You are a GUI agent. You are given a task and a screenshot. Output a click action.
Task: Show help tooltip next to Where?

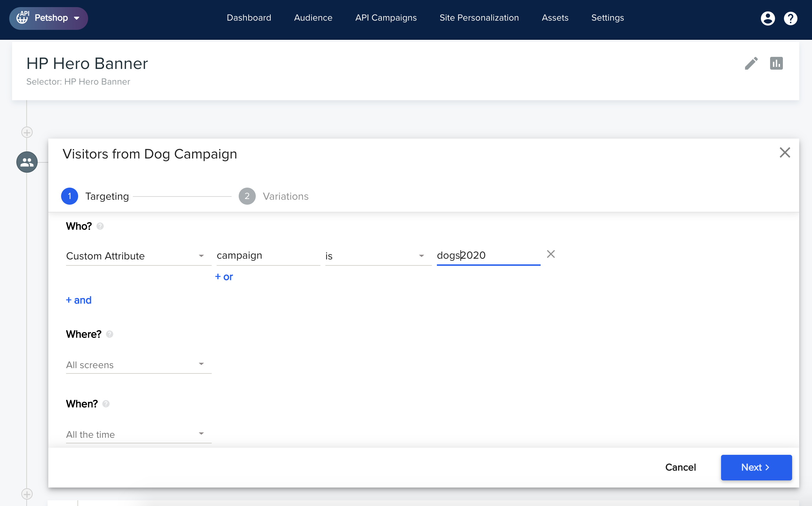110,334
